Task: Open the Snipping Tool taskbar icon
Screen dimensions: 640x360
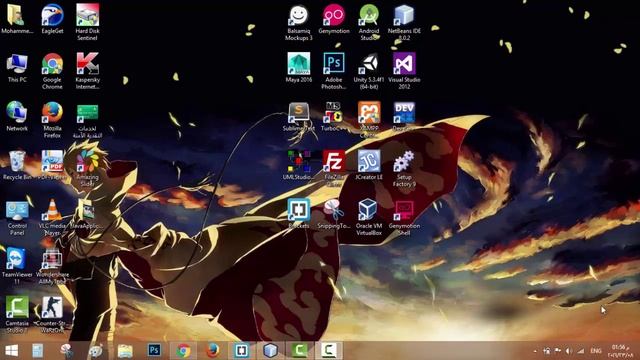Action: tap(67, 351)
